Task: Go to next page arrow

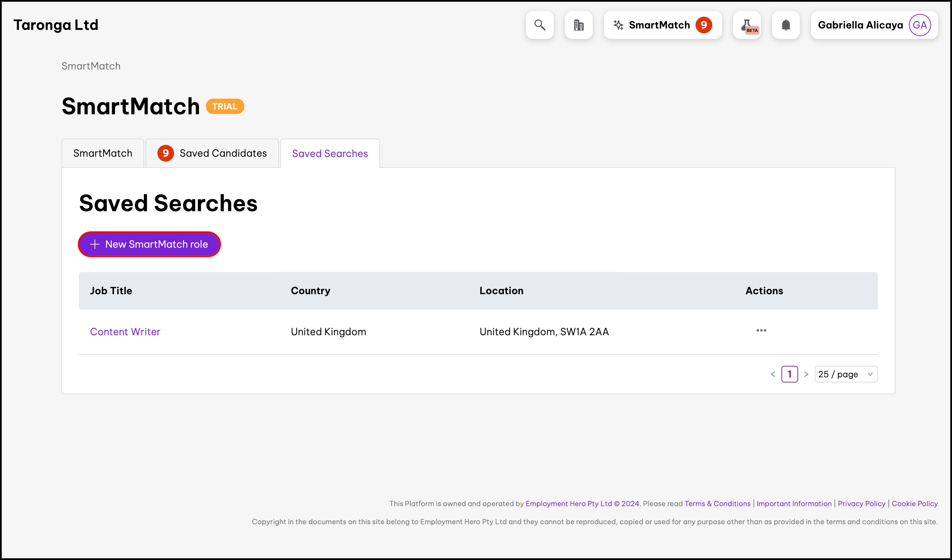Action: 806,374
